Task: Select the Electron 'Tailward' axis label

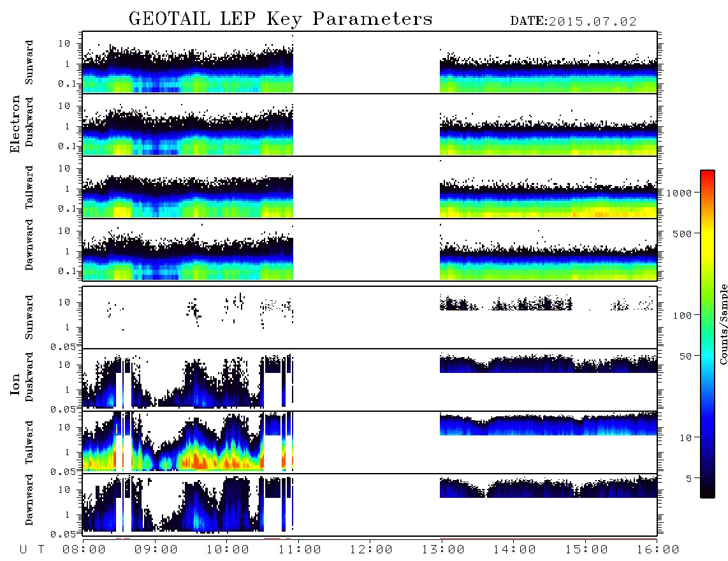Action: point(29,187)
